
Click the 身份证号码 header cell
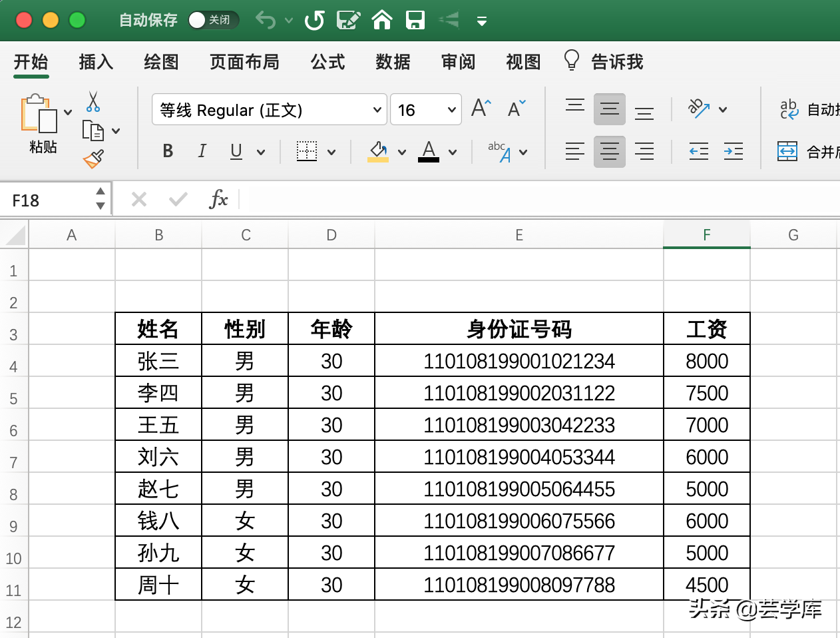pos(519,329)
